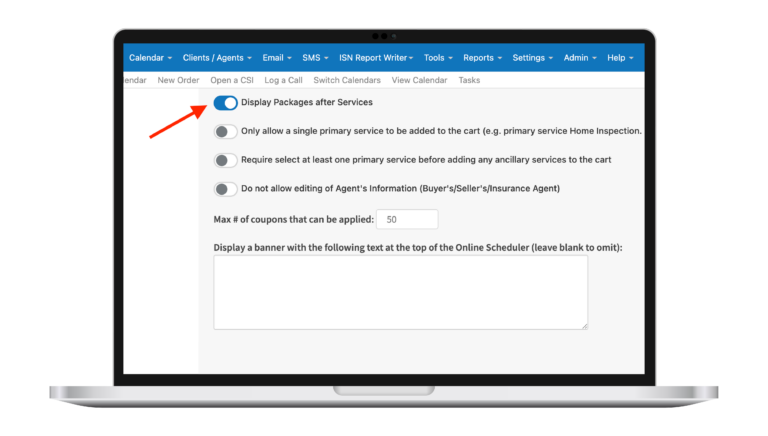Click the max coupons number field
768x436 pixels.
[407, 219]
